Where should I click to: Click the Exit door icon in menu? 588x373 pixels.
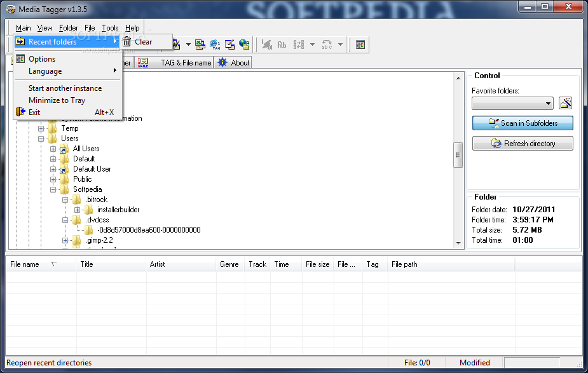pyautogui.click(x=20, y=112)
